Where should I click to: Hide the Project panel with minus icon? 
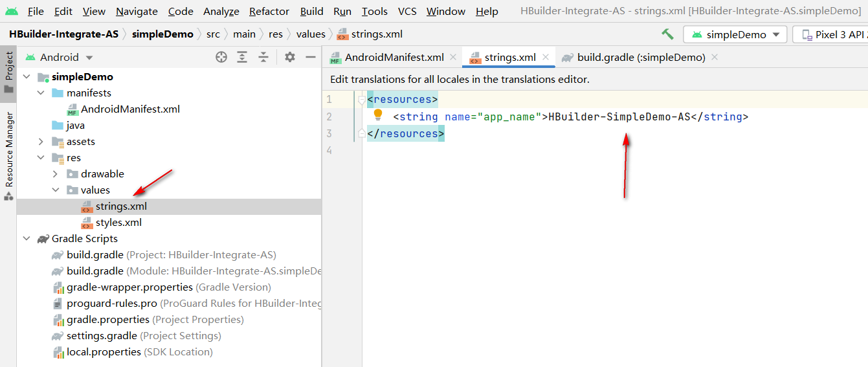coord(311,57)
